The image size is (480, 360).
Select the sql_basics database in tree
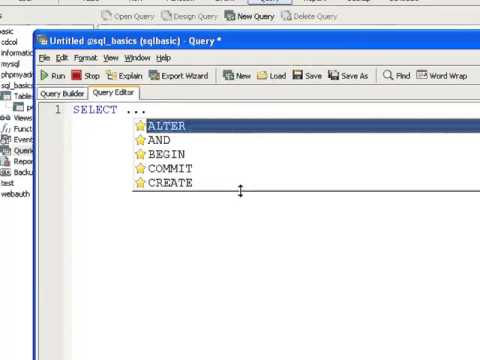click(17, 85)
